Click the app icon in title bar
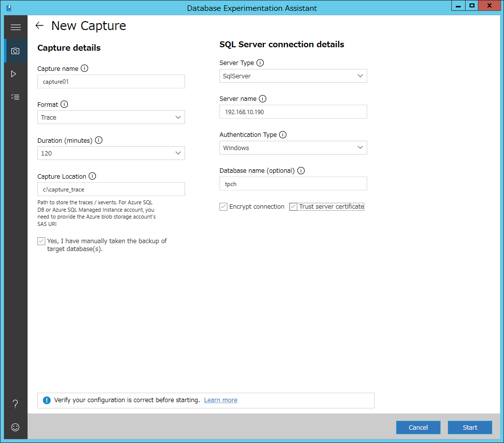504x443 pixels. [9, 8]
